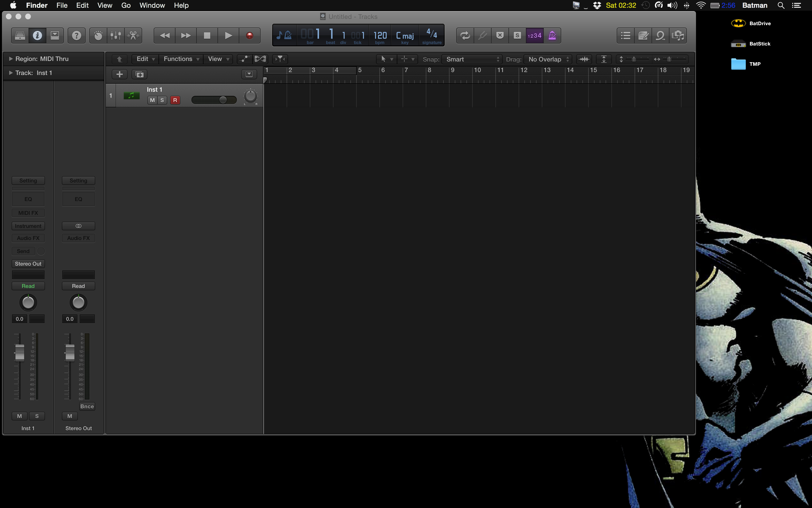Viewport: 812px width, 508px height.
Task: Click the display mode notes icon
Action: (284, 35)
